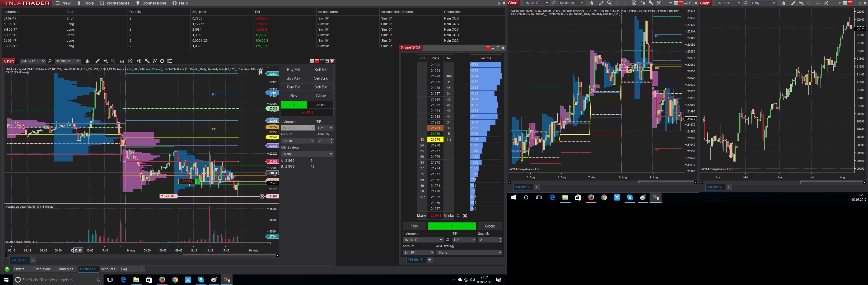
Task: Open drawing tools pencil in 60 Minute chart
Action: coord(601,3)
